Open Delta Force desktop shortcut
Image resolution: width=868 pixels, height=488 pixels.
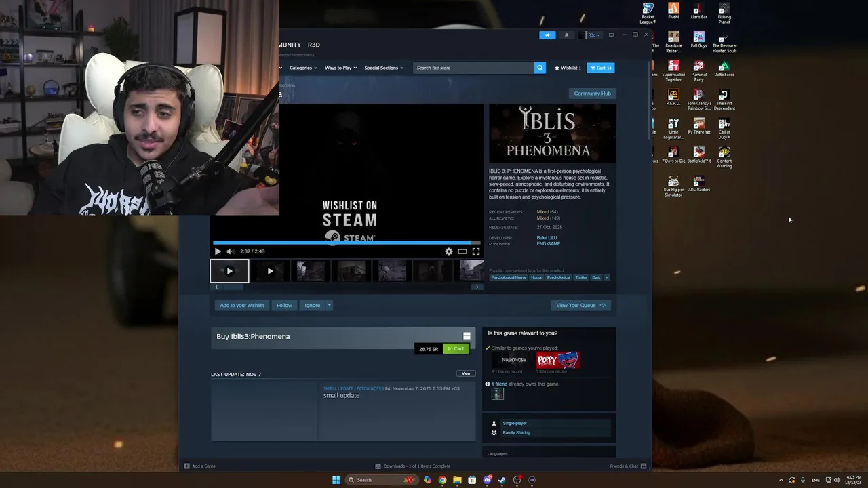[724, 68]
